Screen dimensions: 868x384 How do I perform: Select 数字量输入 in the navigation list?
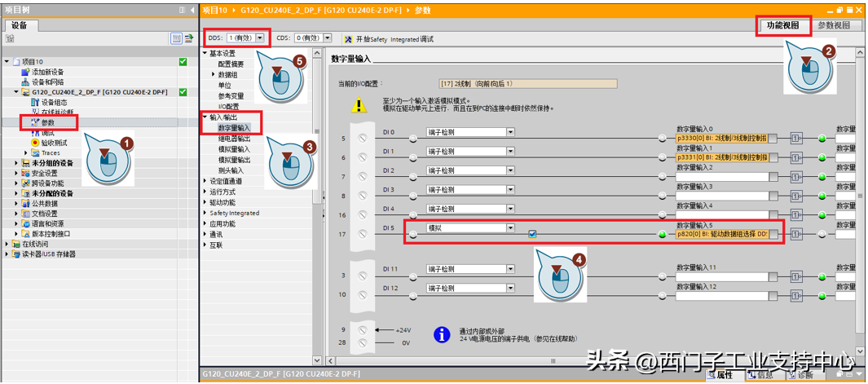[234, 128]
